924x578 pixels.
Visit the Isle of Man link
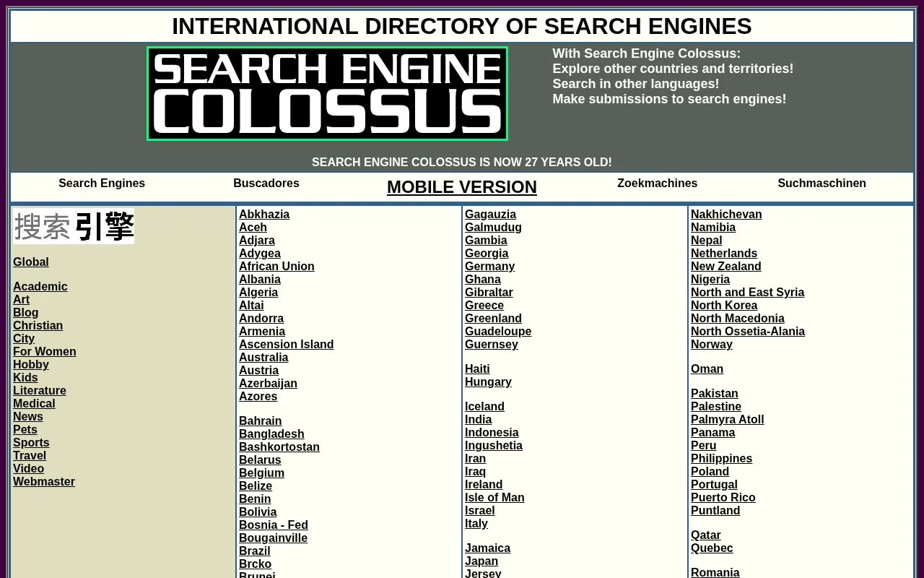click(494, 498)
